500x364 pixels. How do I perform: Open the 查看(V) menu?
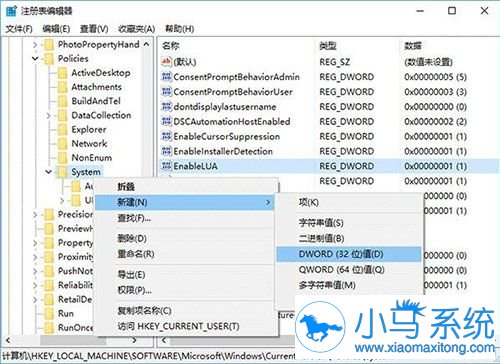94,29
